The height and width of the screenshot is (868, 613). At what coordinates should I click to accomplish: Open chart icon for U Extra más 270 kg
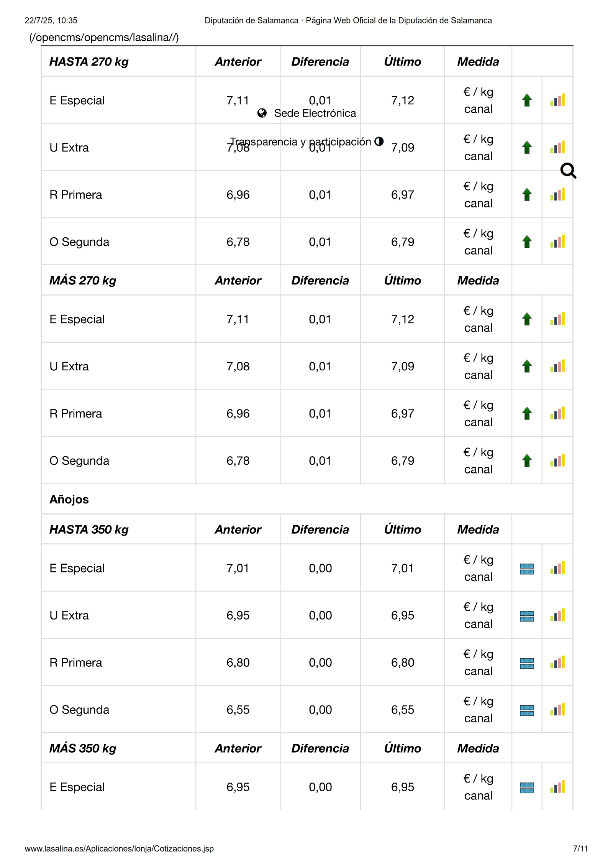point(557,367)
